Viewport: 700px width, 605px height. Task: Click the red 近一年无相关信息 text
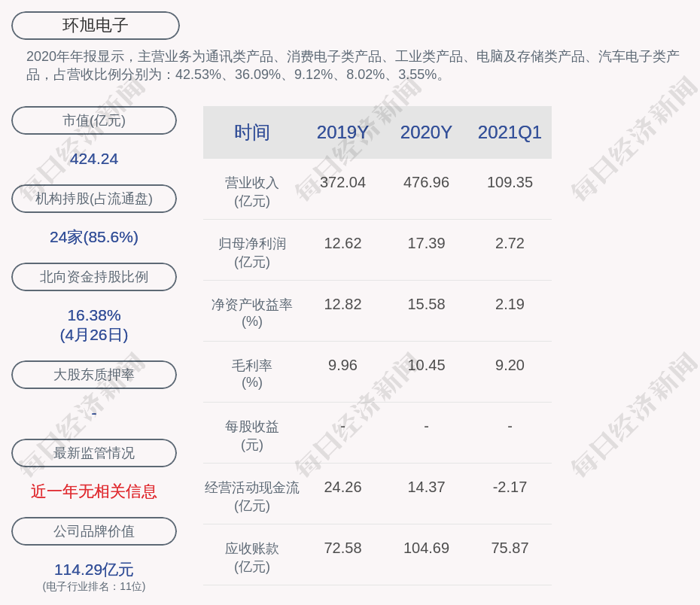click(94, 491)
